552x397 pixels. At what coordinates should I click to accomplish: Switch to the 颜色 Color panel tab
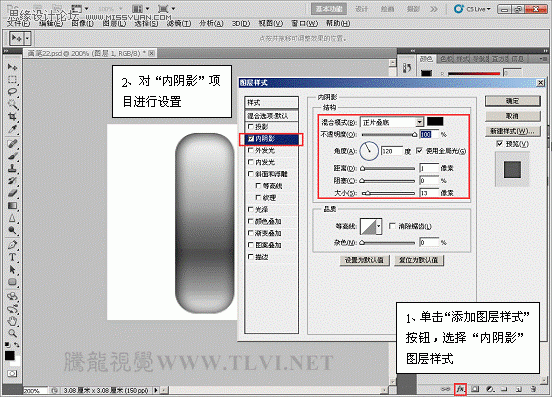pos(427,59)
